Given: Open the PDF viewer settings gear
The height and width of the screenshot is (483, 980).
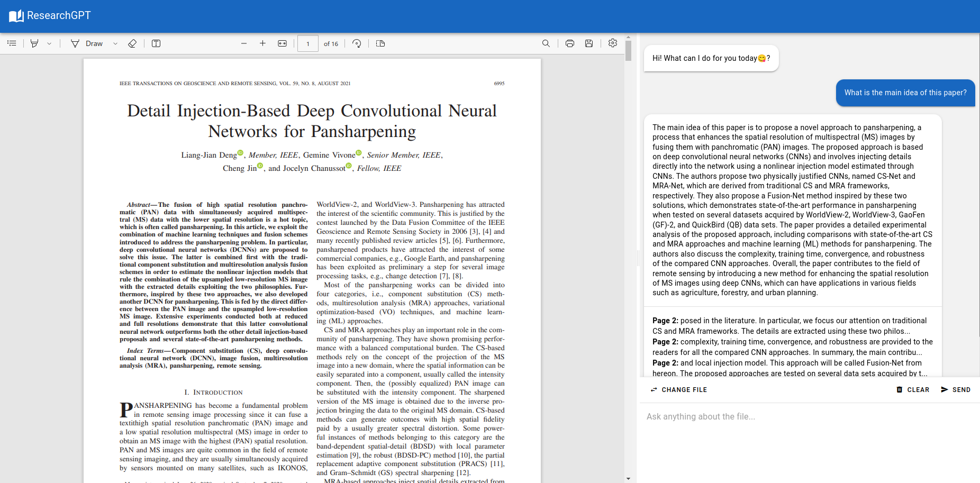Looking at the screenshot, I should (613, 43).
